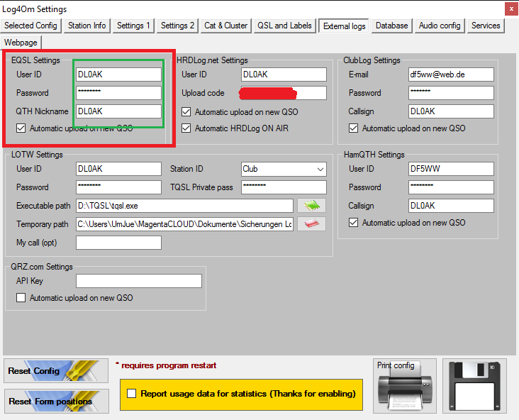Screen dimensions: 519x420
Task: Switch to the Services tab
Action: pos(486,26)
